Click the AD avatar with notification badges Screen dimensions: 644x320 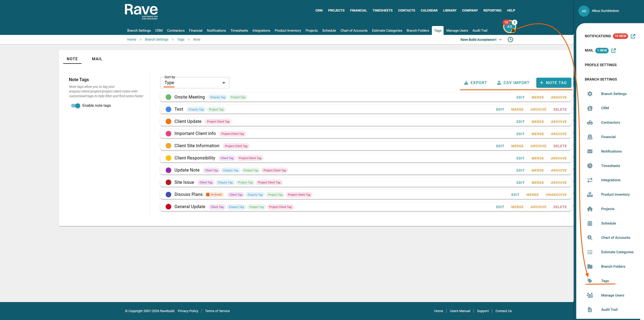[x=509, y=27]
